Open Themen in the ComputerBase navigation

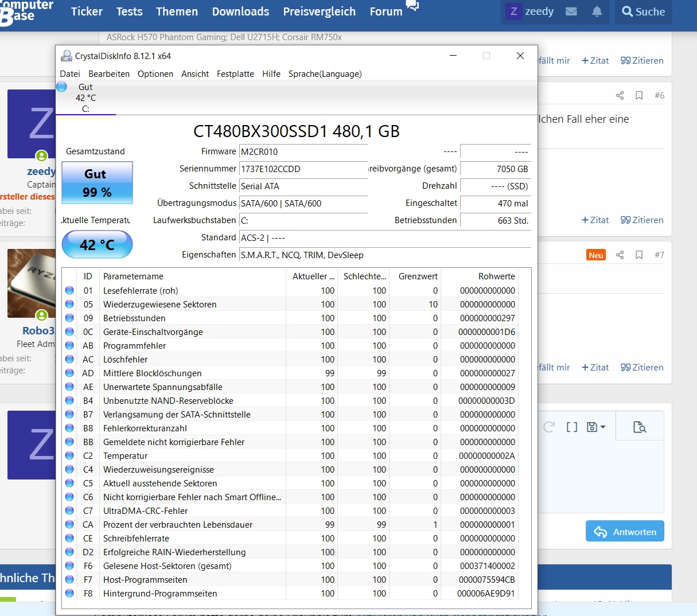(x=177, y=11)
